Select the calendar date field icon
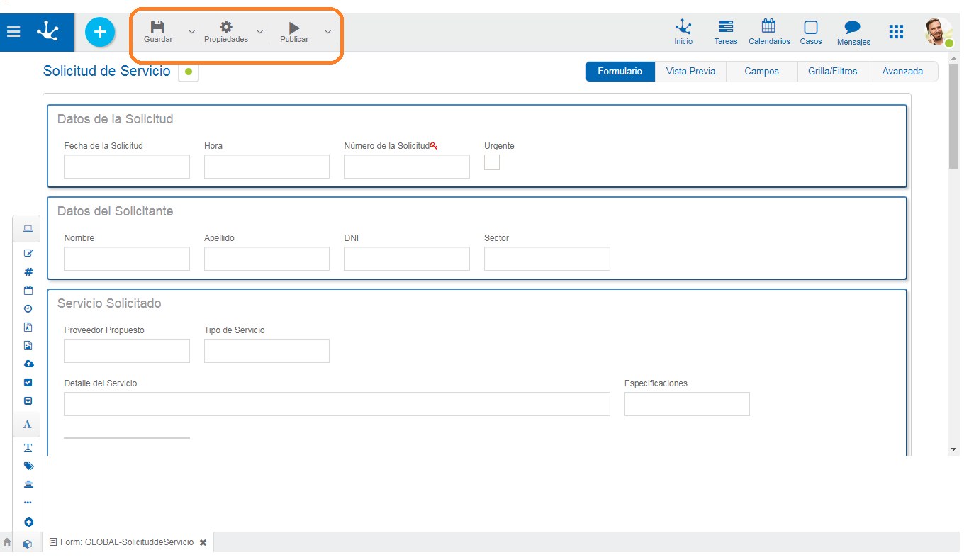969x560 pixels. [x=28, y=290]
